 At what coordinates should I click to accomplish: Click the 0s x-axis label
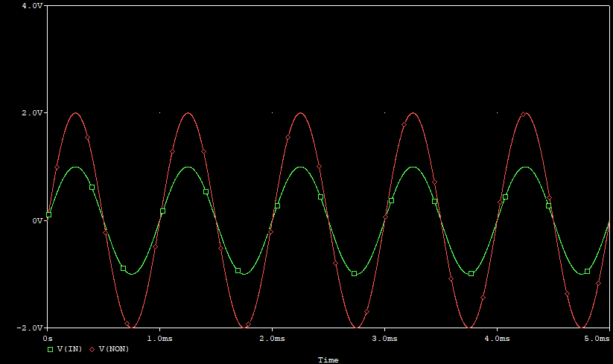point(48,339)
